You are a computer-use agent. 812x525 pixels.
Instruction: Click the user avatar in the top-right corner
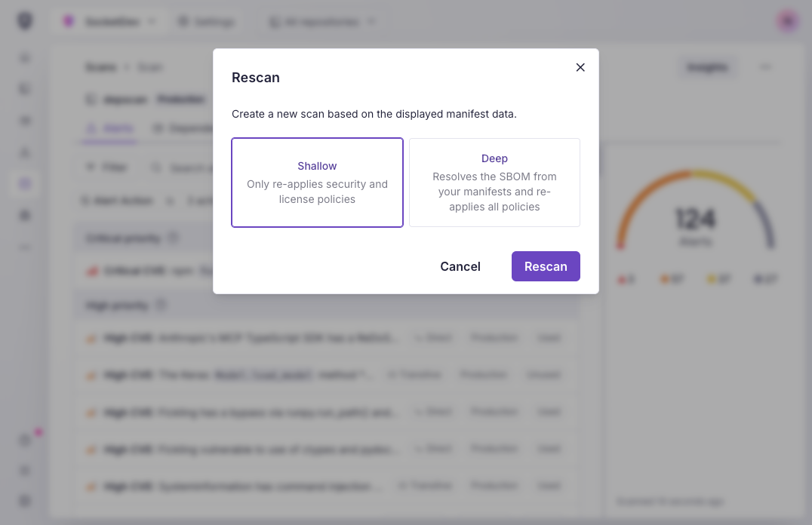(x=787, y=21)
